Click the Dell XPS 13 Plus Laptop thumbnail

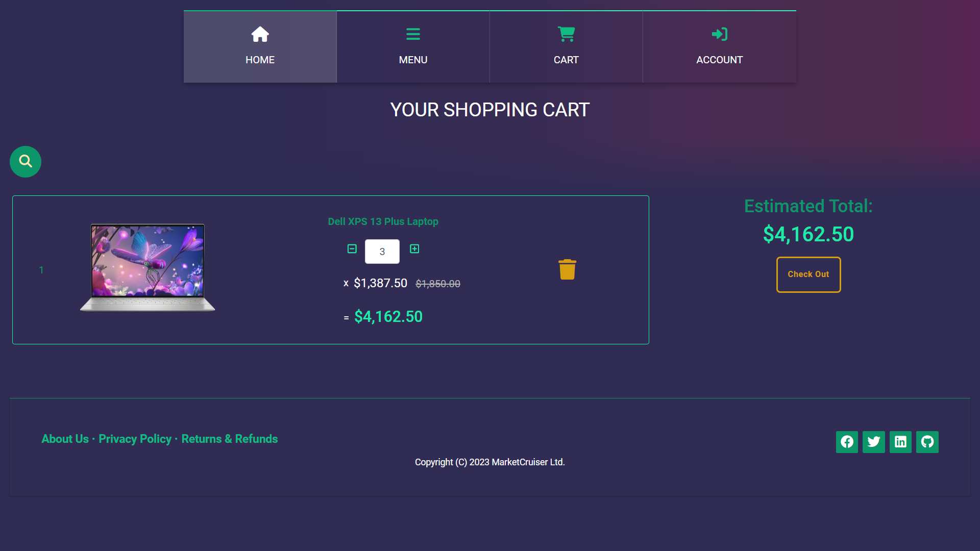[x=148, y=268]
